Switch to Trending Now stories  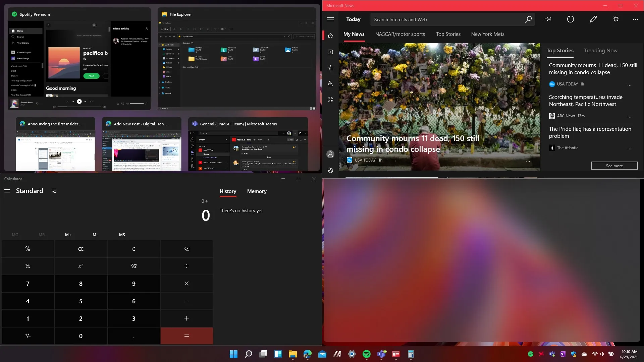pos(601,50)
